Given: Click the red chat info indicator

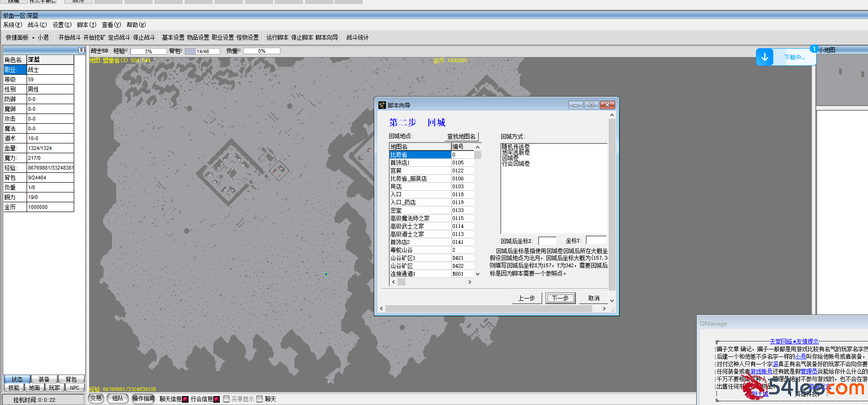Looking at the screenshot, I should (185, 399).
